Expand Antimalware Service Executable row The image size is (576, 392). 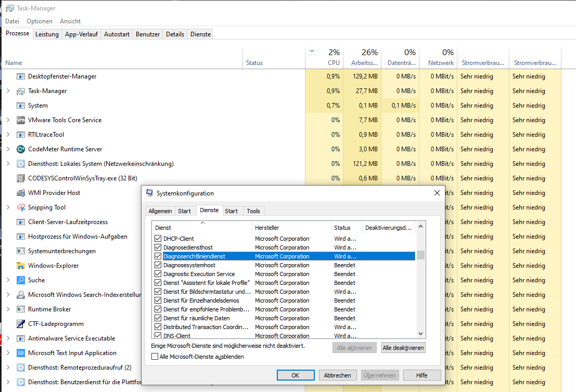(x=8, y=338)
